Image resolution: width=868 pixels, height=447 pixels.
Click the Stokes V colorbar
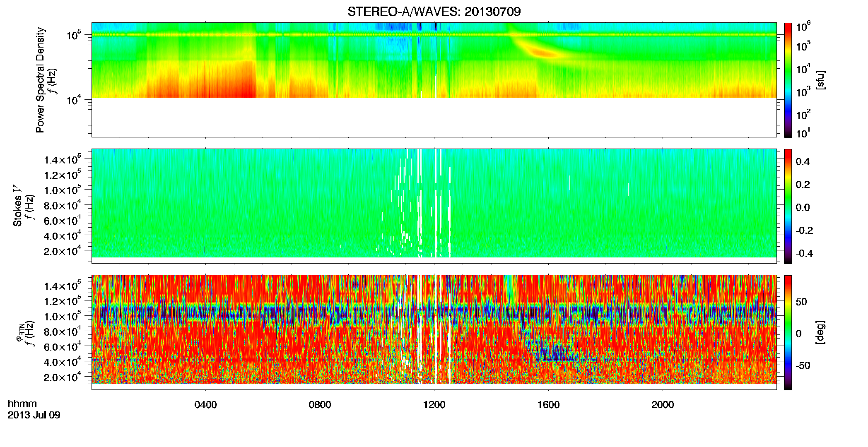tap(788, 206)
